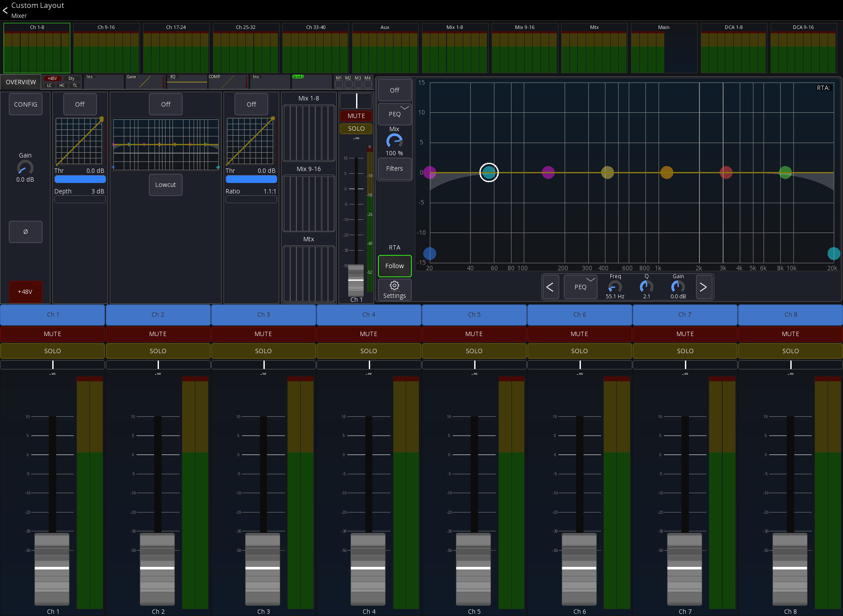Screen dimensions: 843x616
Task: Switch to the DCA 1-8 layer tab
Action: (x=734, y=48)
